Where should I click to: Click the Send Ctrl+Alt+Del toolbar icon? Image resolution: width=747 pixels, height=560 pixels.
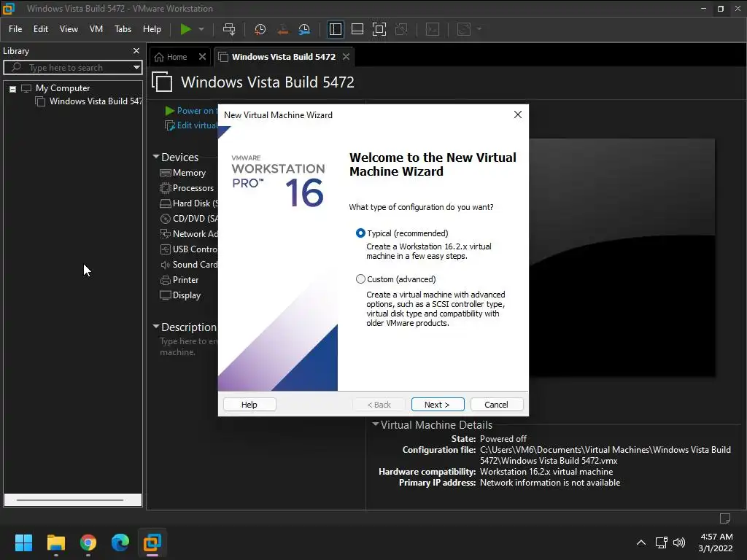tap(229, 29)
